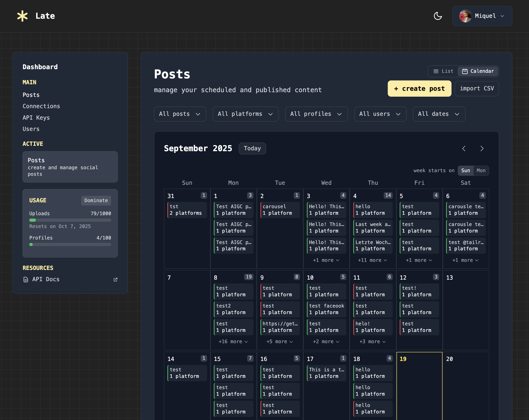529x420 pixels.
Task: Select the empty September 13 cell
Action: pos(466,310)
